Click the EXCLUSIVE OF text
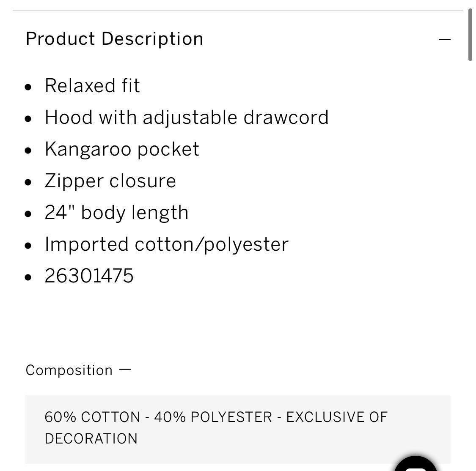Screen dimensions: 476x471 coord(337,417)
